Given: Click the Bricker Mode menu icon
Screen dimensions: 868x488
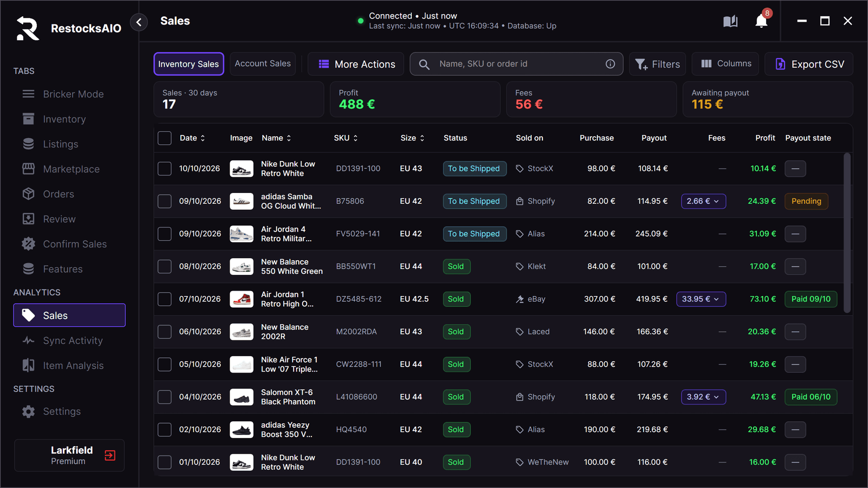Looking at the screenshot, I should [28, 94].
